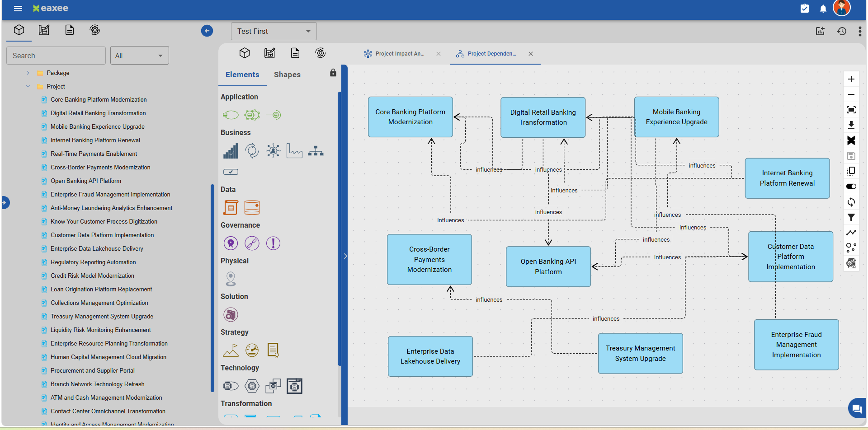
Task: Fit diagram to screen
Action: click(x=851, y=110)
